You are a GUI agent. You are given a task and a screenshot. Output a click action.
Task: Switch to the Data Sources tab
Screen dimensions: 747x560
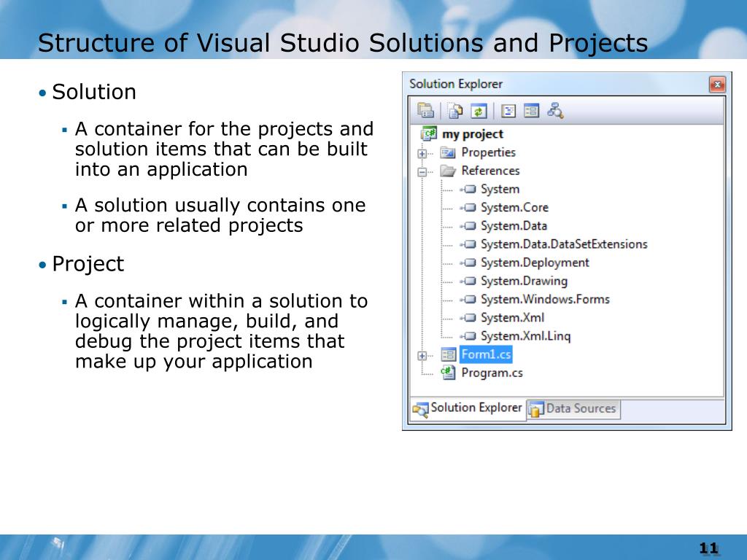click(x=573, y=409)
